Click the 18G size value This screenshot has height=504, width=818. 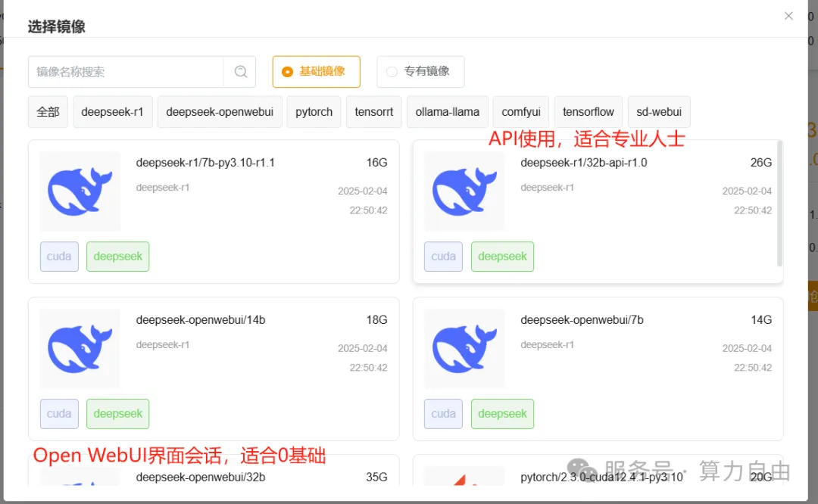tap(376, 320)
